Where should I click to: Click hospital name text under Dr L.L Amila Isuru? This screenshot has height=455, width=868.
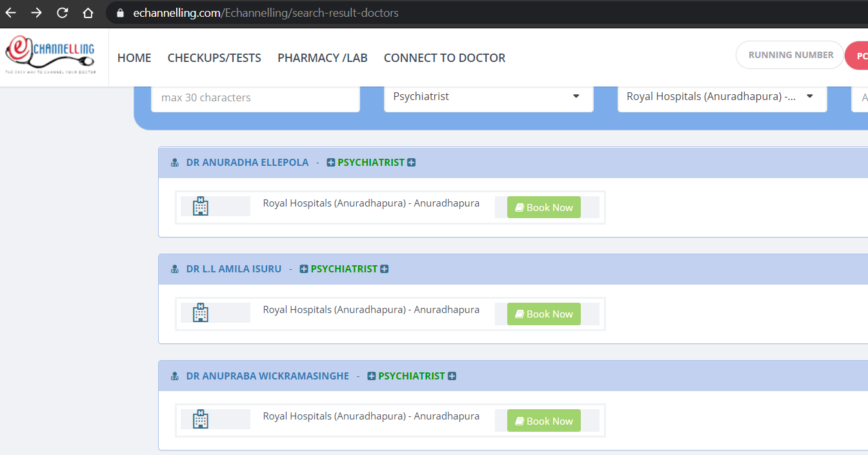[x=371, y=310]
